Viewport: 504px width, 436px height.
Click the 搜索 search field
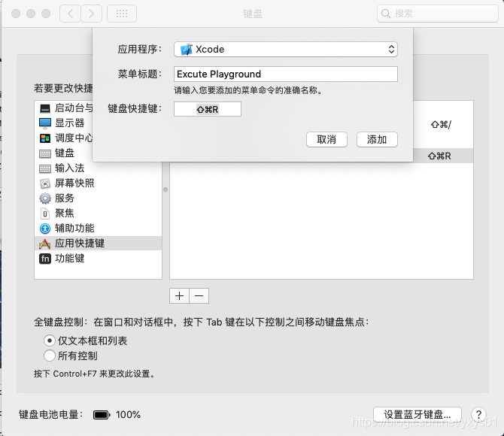tap(438, 14)
